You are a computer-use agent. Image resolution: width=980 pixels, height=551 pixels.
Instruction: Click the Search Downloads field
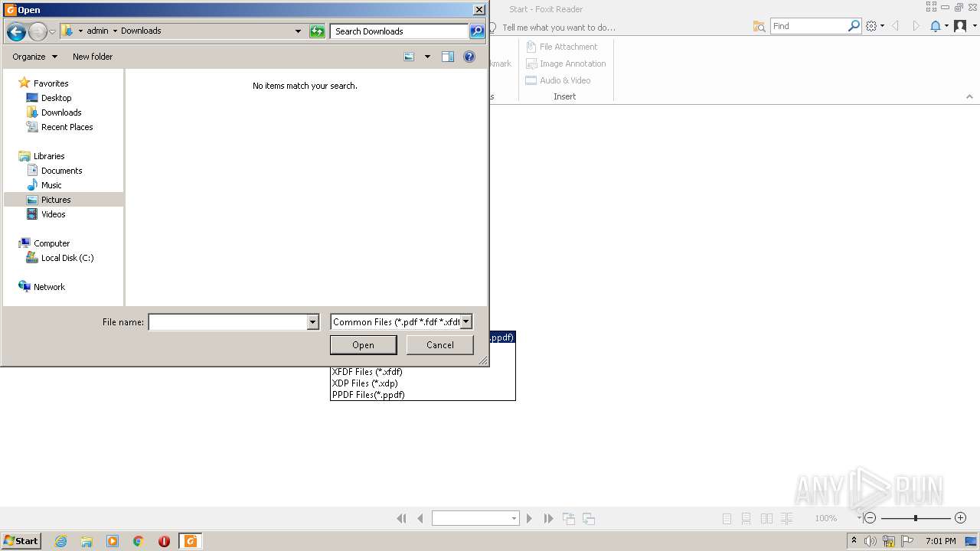(399, 31)
